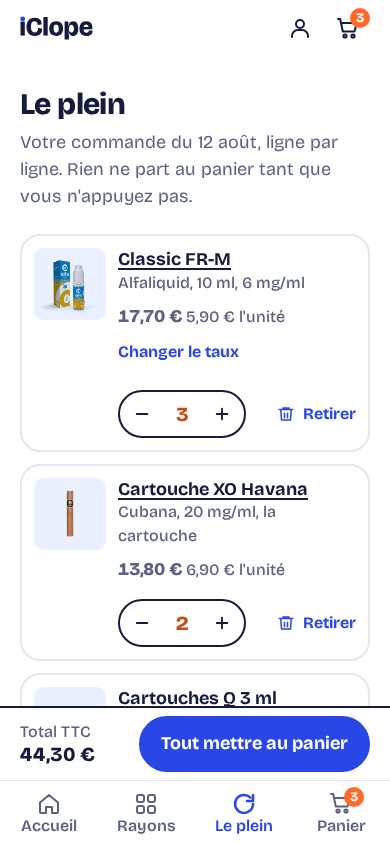Open Panier tab in bottom bar
Viewport: 390px width, 844px height.
tap(341, 813)
